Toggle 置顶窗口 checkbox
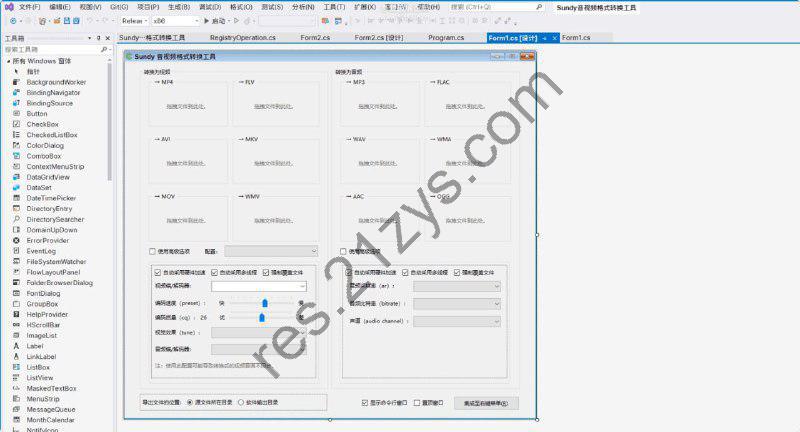 point(417,403)
